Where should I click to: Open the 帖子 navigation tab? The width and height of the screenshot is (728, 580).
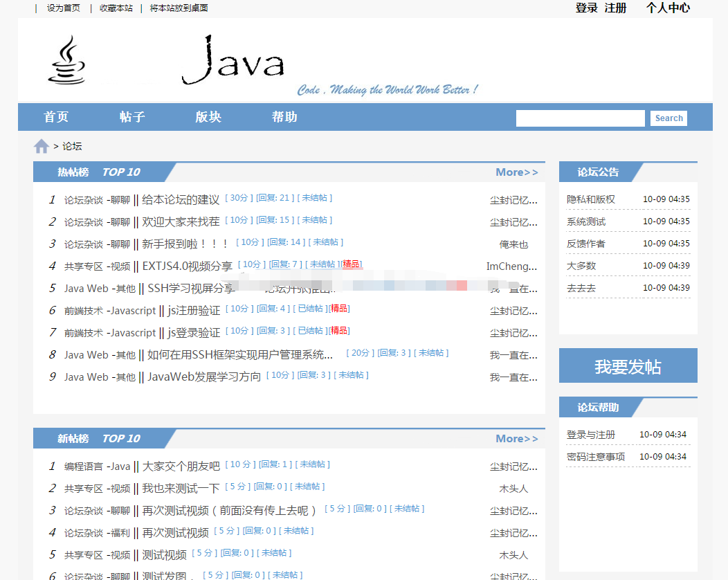pyautogui.click(x=132, y=117)
